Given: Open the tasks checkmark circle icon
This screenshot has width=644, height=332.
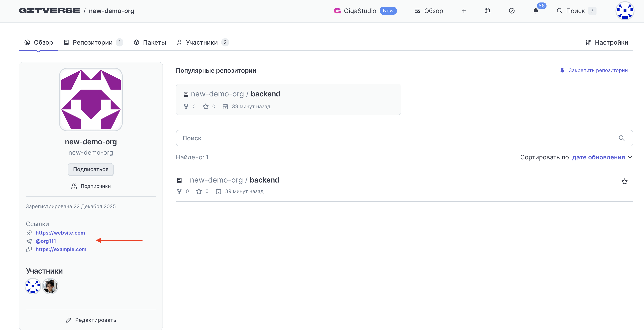Looking at the screenshot, I should pos(511,11).
